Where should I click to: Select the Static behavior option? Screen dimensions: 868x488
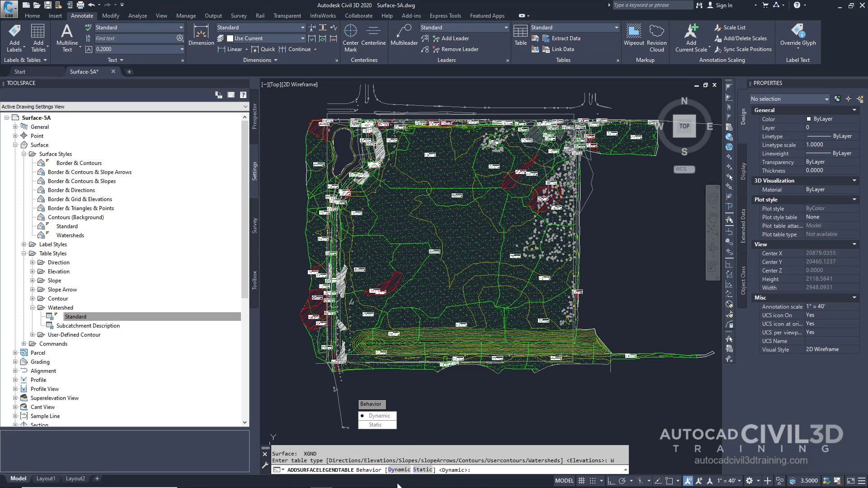point(375,425)
